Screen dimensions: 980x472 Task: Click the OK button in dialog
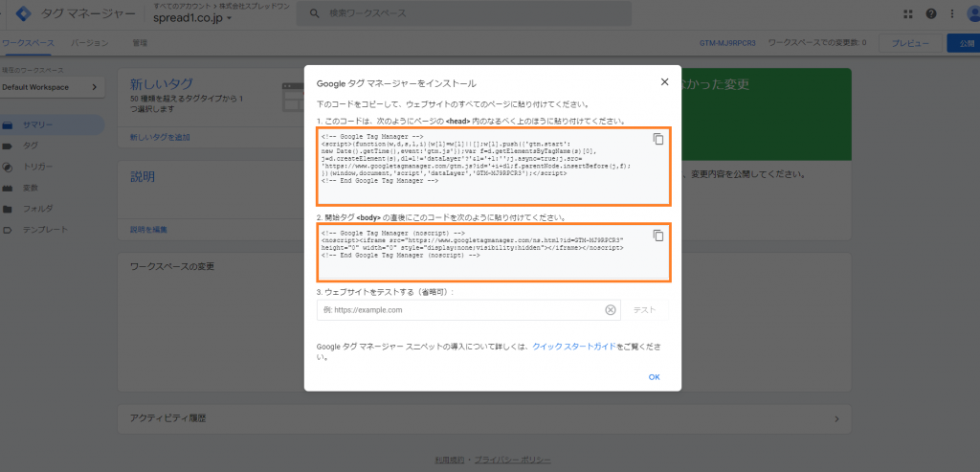[654, 377]
